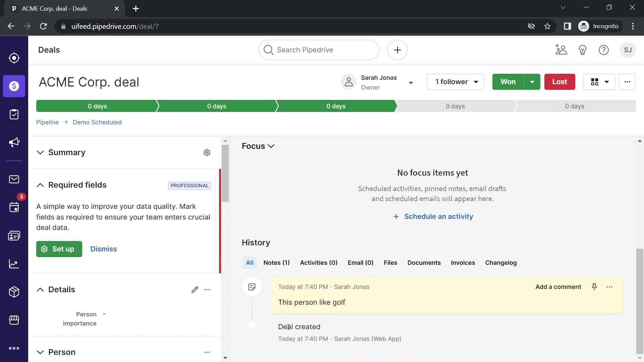
Task: Open More three-dots menu in sidebar
Action: tap(14, 348)
